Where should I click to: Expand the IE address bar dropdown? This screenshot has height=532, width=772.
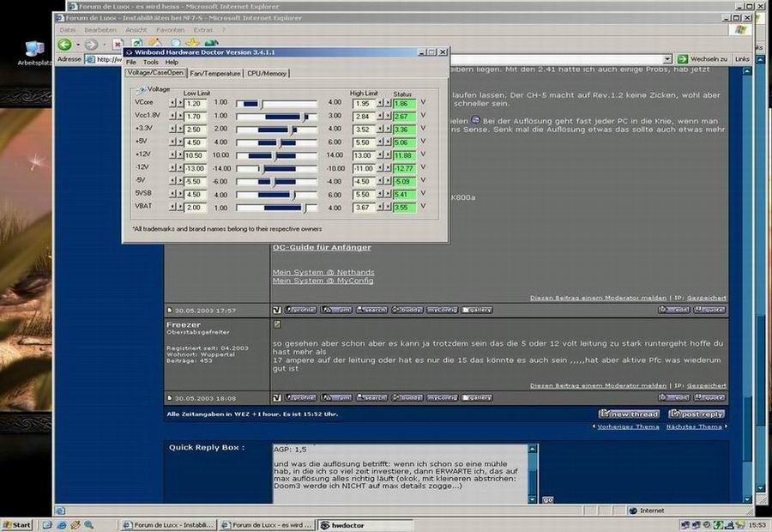667,59
